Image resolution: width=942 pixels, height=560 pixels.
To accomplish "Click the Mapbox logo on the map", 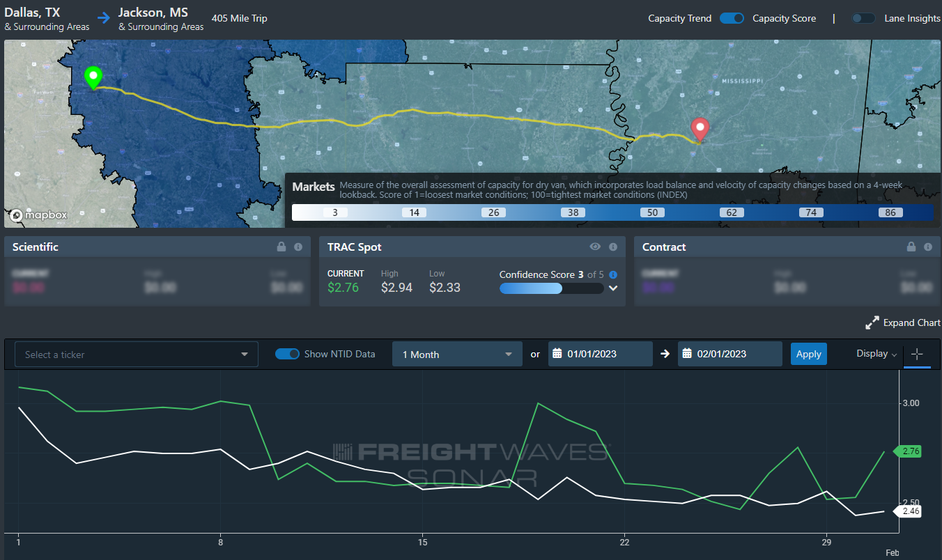I will tap(38, 215).
